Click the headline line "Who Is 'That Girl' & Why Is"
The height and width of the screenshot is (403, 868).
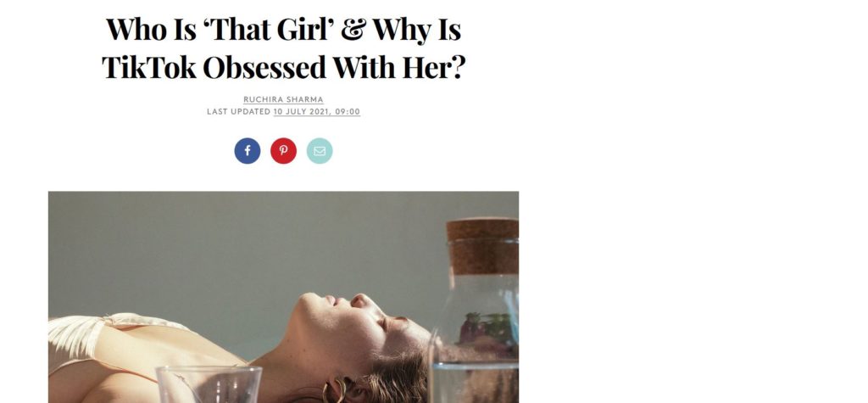point(283,30)
